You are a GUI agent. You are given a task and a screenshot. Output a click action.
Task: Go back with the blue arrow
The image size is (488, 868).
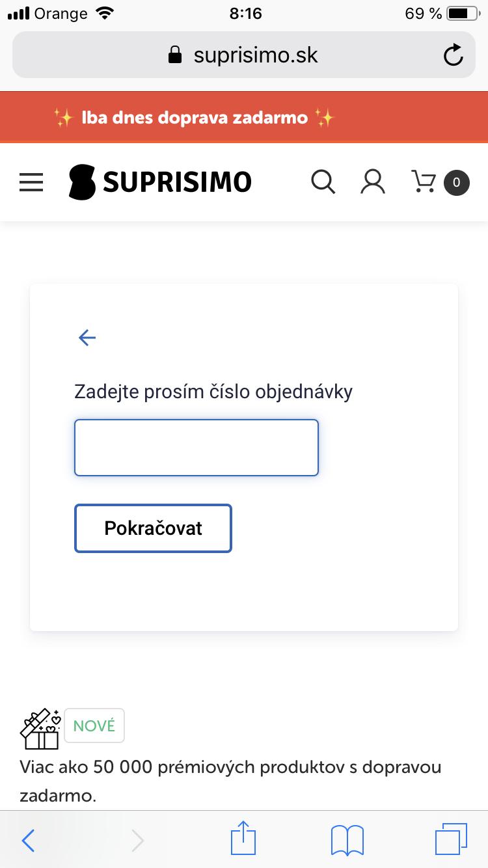pos(87,337)
